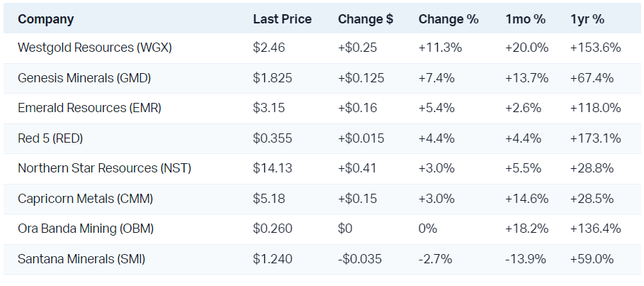Open Capricorn Metals (CMM) company link
The height and width of the screenshot is (286, 644).
[x=87, y=199]
